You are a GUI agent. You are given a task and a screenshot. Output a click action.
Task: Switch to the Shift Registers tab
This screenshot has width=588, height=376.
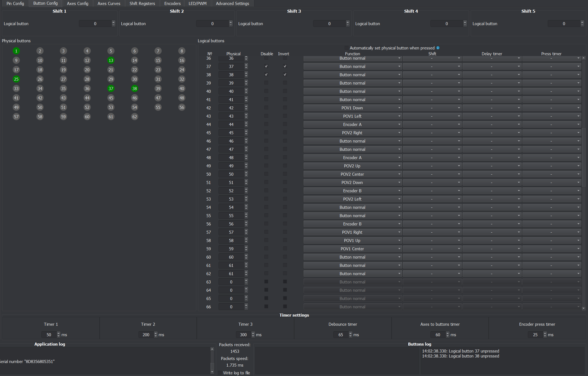point(142,3)
